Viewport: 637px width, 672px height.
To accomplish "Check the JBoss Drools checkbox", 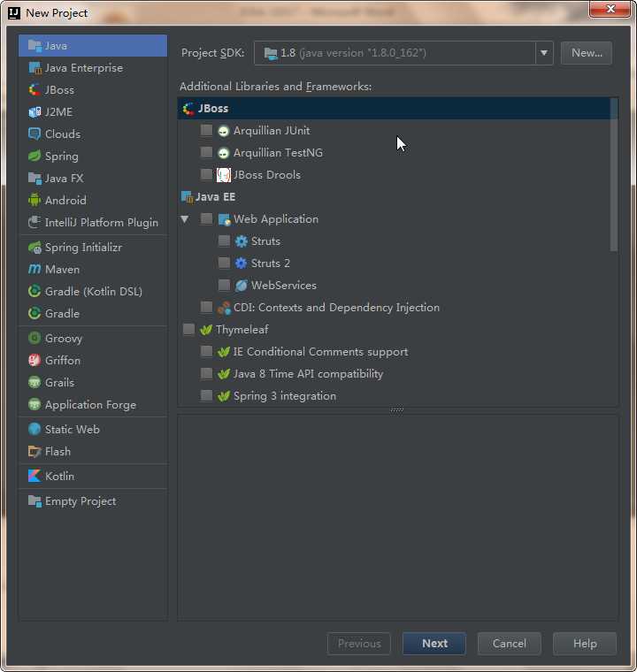I will point(206,174).
